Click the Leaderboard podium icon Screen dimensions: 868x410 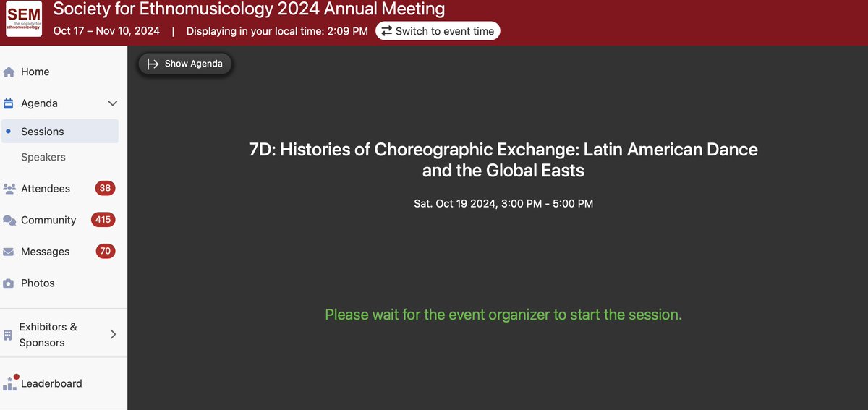(x=10, y=383)
